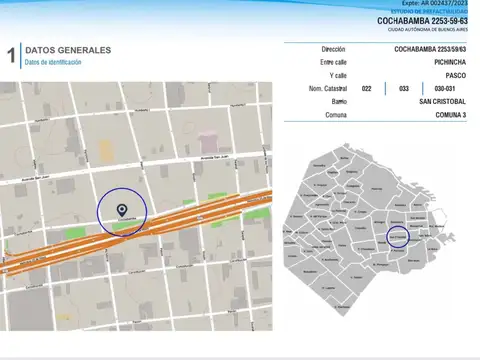The image size is (480, 360).
Task: Click the "Comuna" row label
Action: coord(336,115)
